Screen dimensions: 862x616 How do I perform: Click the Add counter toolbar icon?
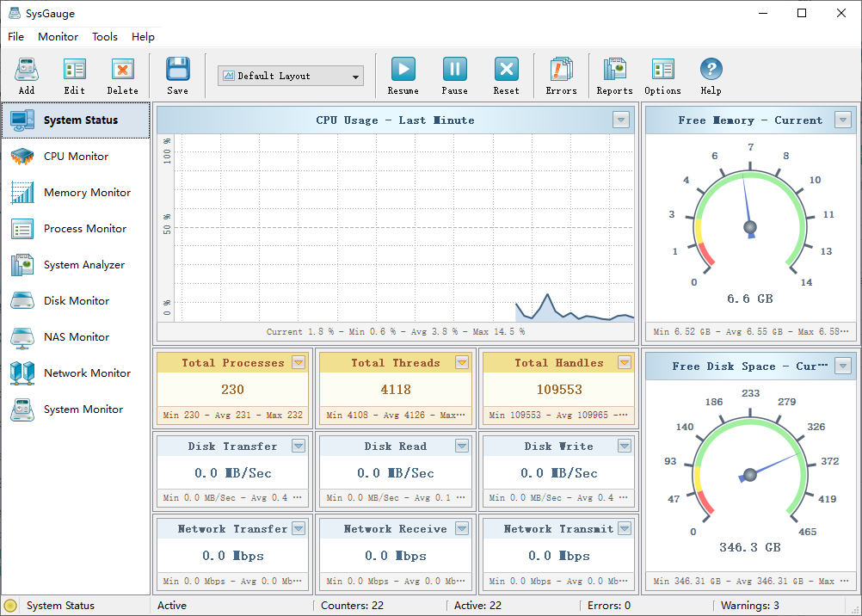[x=27, y=70]
